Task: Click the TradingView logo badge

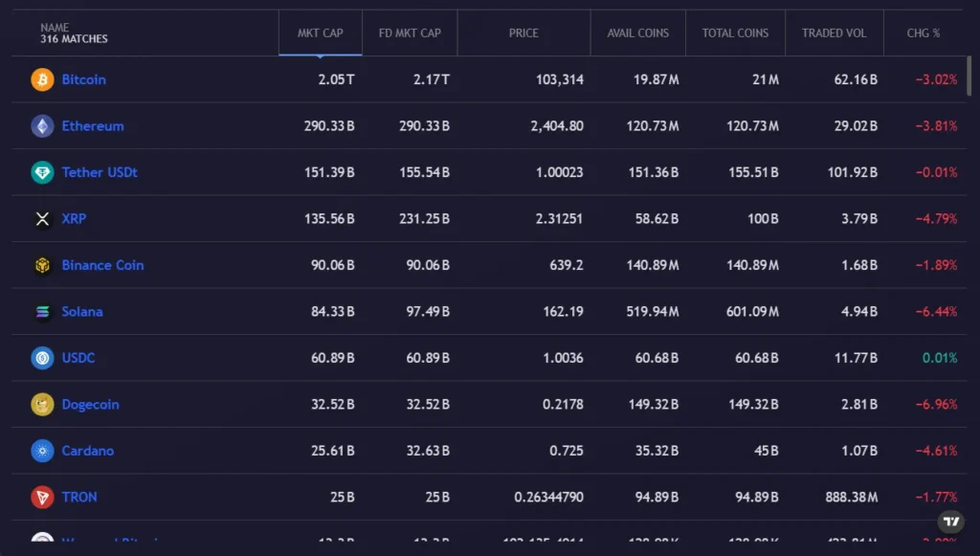Action: pos(950,522)
